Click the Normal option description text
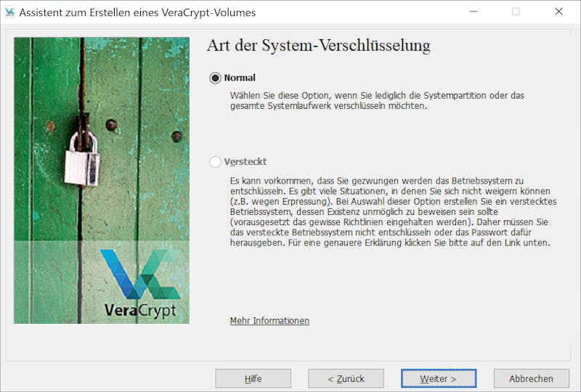 pos(377,100)
